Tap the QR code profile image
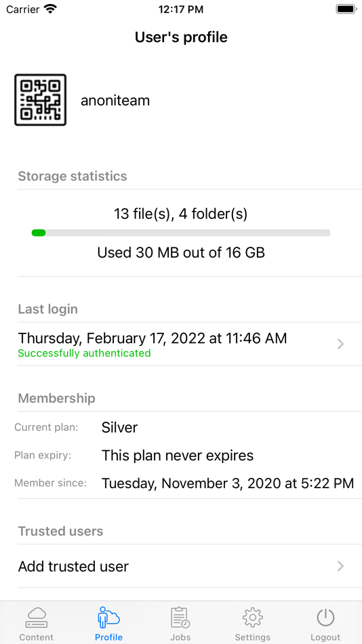Viewport: 362px width, 644px height. click(x=40, y=100)
